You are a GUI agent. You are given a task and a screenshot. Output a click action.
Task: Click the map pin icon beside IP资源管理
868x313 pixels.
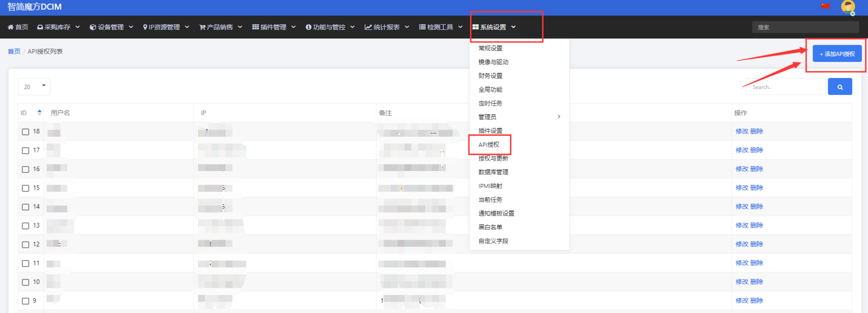point(145,27)
